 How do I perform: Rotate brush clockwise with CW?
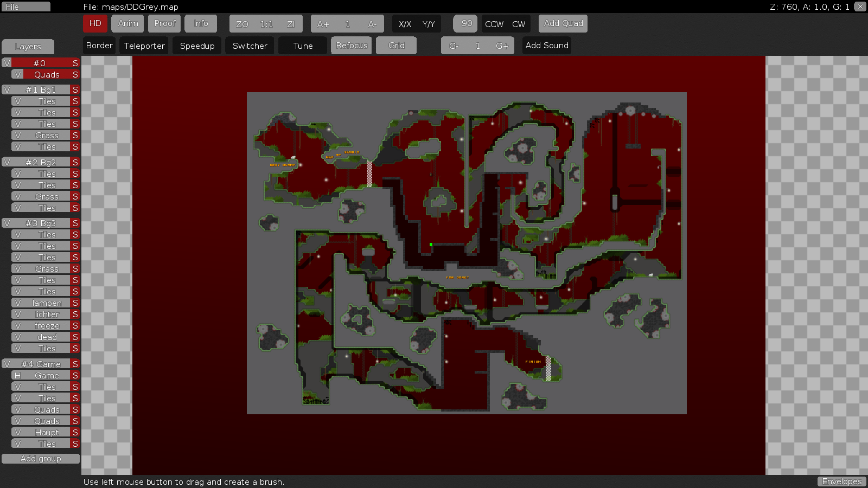pos(519,24)
